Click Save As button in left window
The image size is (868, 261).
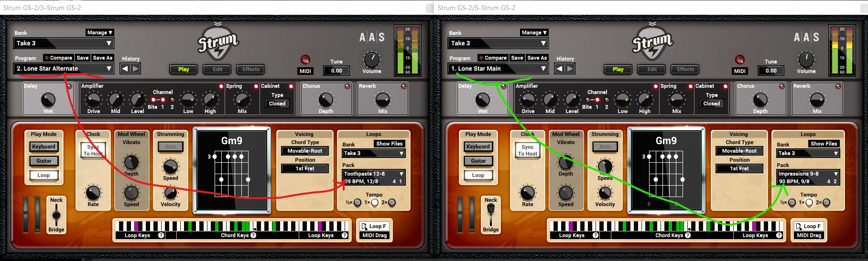pyautogui.click(x=103, y=58)
